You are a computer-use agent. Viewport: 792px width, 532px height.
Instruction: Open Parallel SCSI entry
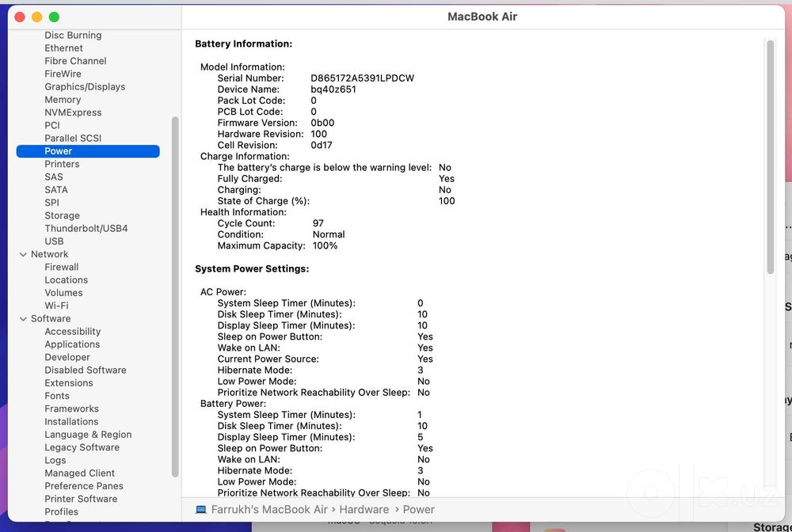pos(73,139)
